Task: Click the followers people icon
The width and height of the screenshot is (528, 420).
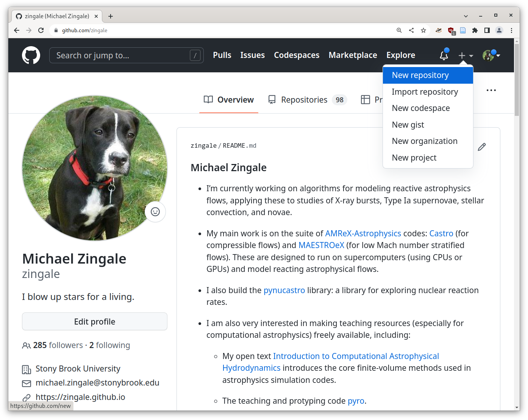Action: (x=27, y=345)
